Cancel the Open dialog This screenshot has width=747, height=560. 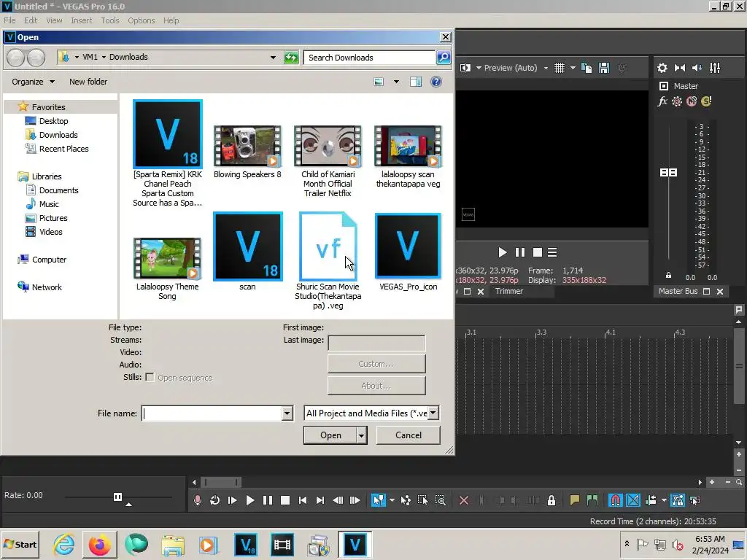click(409, 435)
